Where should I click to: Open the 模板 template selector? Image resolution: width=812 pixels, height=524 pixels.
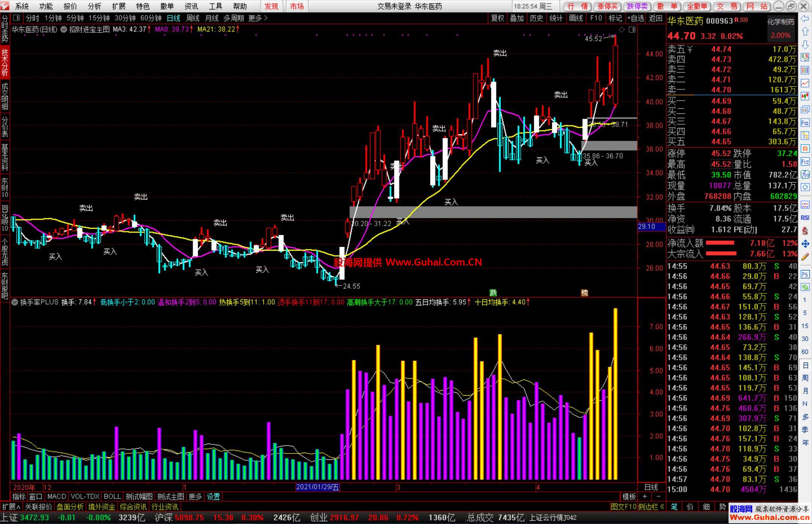tap(629, 497)
